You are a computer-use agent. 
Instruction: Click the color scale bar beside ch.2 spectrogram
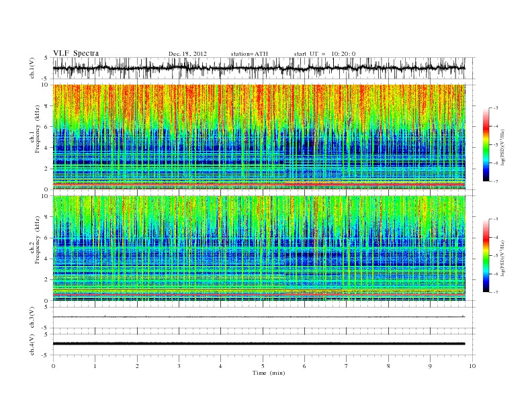(486, 255)
